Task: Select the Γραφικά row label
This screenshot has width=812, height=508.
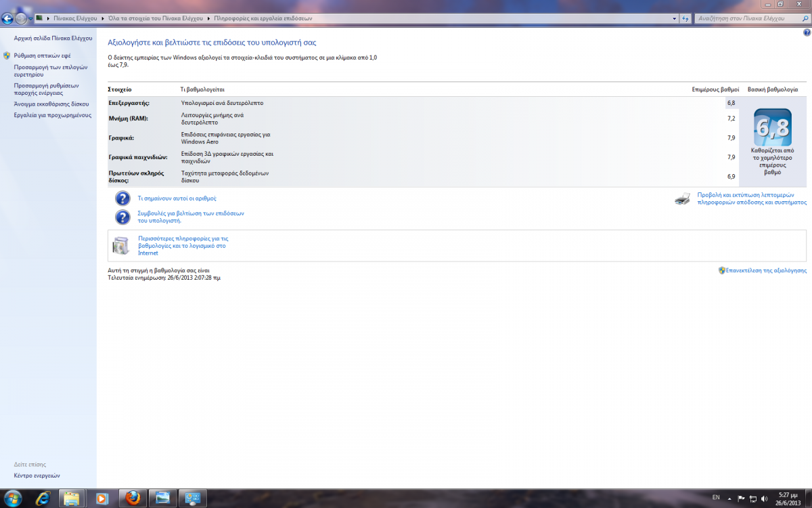Action: 122,137
